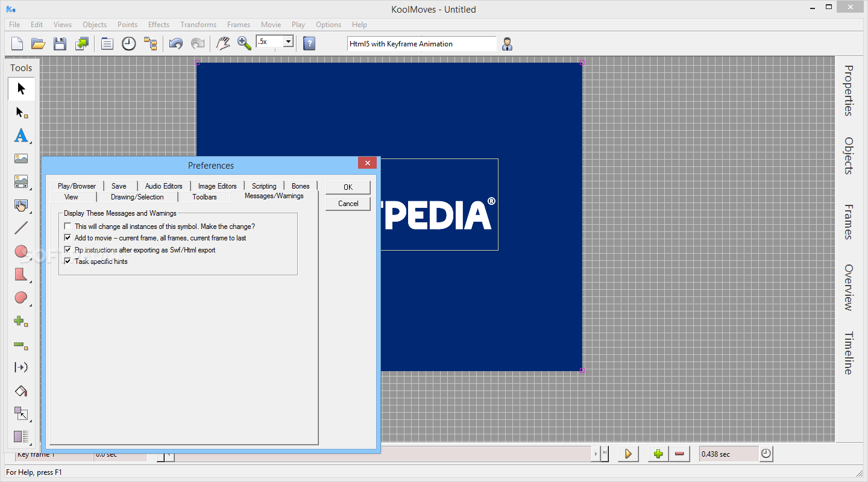The height and width of the screenshot is (482, 868).
Task: Toggle 'Ftp instructions after exporting' checkbox
Action: coord(68,249)
